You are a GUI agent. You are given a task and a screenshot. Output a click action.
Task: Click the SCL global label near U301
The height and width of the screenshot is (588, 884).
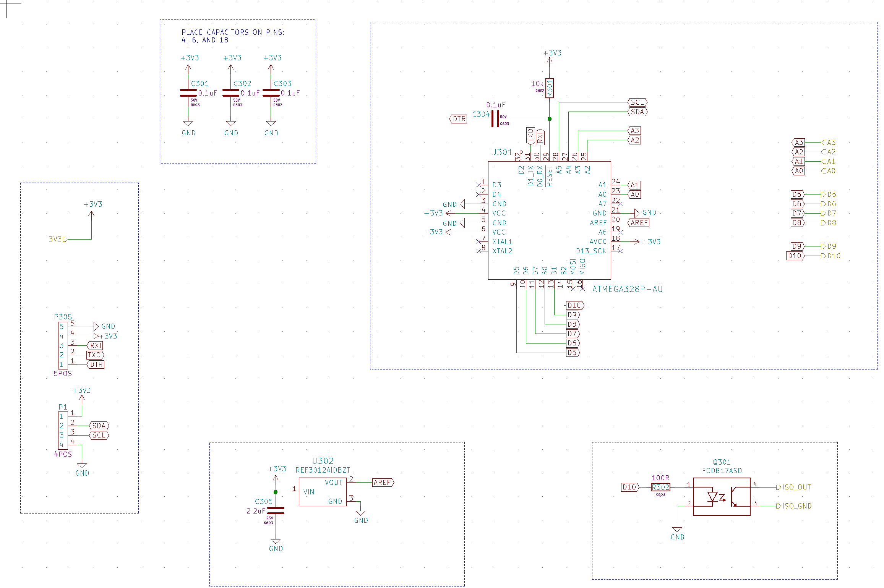tap(637, 102)
